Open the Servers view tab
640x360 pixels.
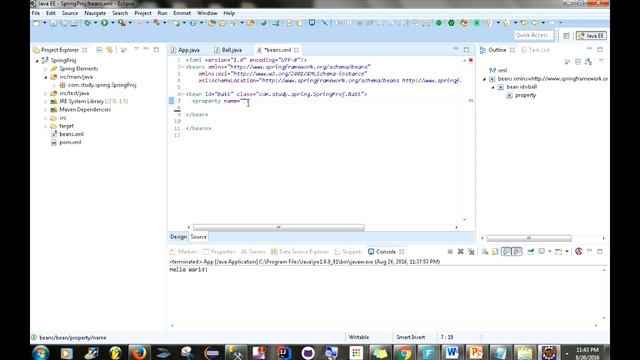253,252
